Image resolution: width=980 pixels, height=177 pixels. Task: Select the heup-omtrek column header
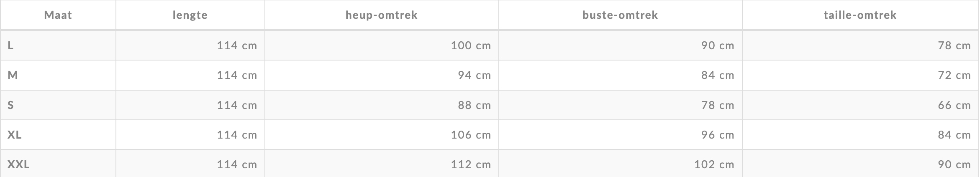[382, 15]
